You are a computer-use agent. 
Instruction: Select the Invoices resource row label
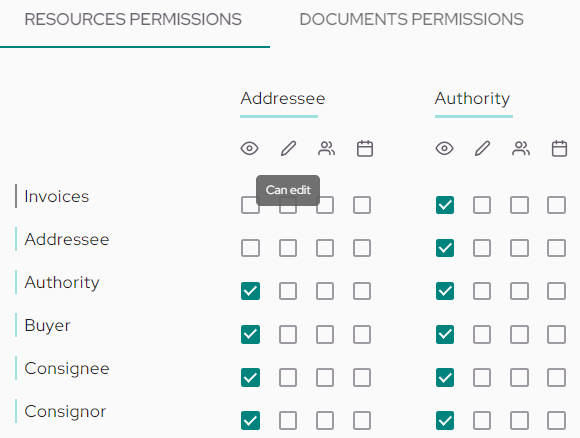coord(57,196)
